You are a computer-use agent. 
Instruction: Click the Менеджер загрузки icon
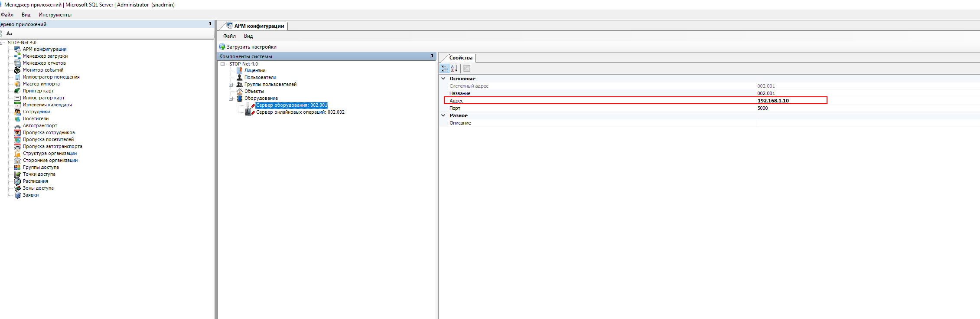point(17,56)
